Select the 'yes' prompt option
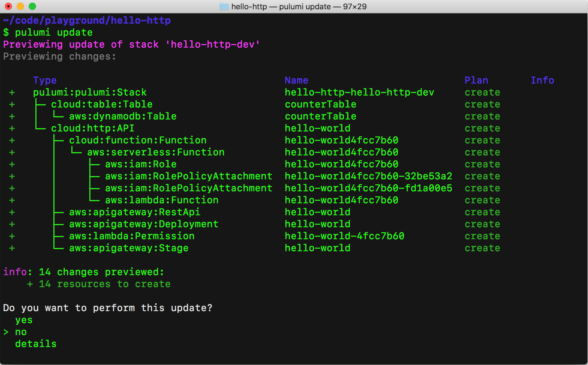This screenshot has height=365, width=588. point(24,320)
